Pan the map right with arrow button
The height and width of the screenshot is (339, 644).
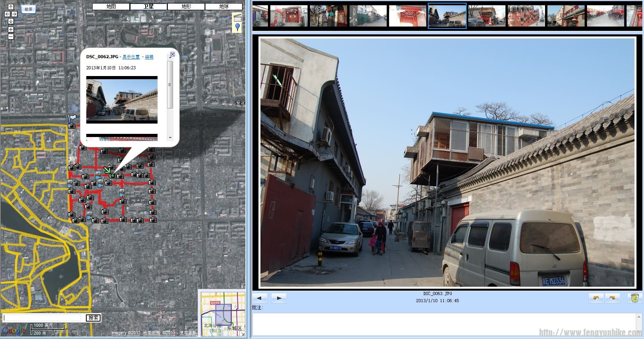pyautogui.click(x=15, y=14)
